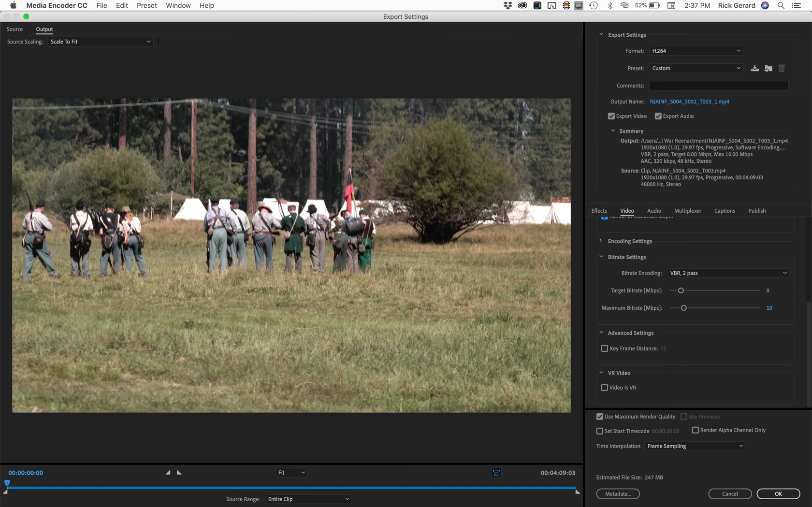Collapse the VR Video section

pyautogui.click(x=601, y=373)
